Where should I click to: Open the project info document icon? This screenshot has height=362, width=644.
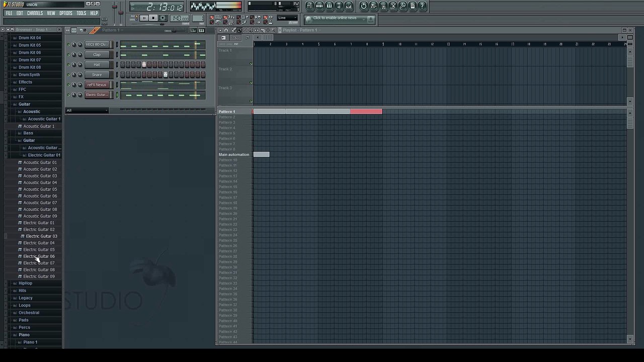coord(412,6)
